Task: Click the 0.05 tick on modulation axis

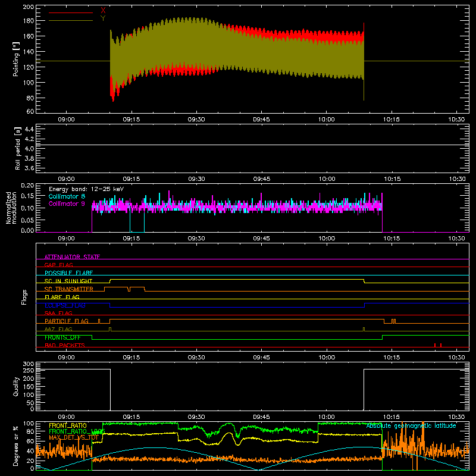Action: (x=27, y=220)
